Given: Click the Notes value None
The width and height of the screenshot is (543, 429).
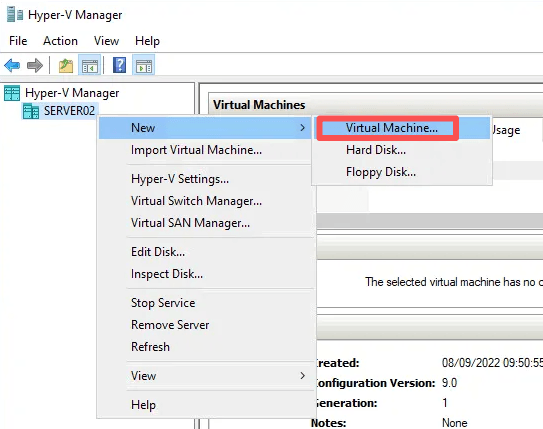Looking at the screenshot, I should tap(455, 423).
